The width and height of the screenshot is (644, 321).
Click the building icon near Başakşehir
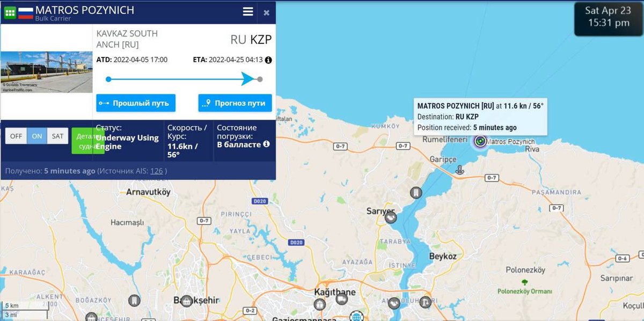(x=186, y=301)
